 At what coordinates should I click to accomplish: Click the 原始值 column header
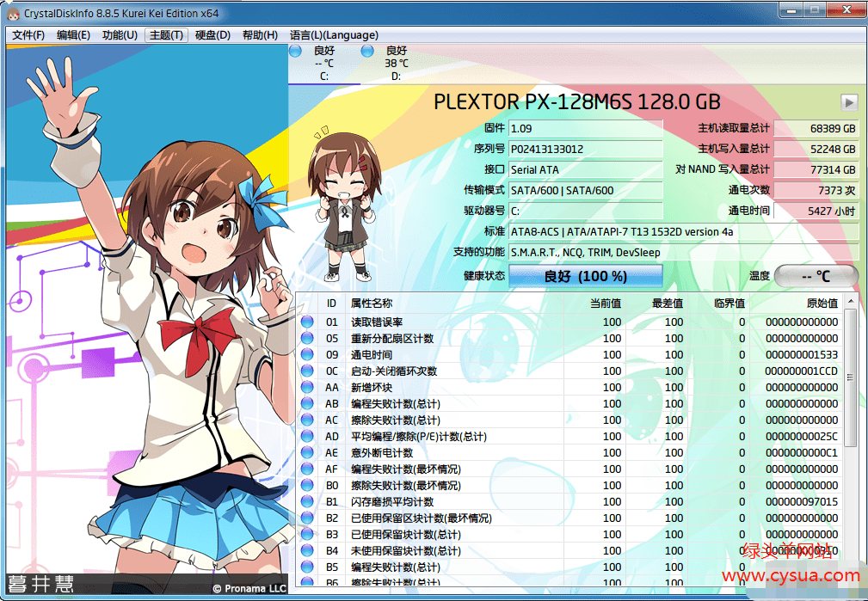(x=796, y=304)
